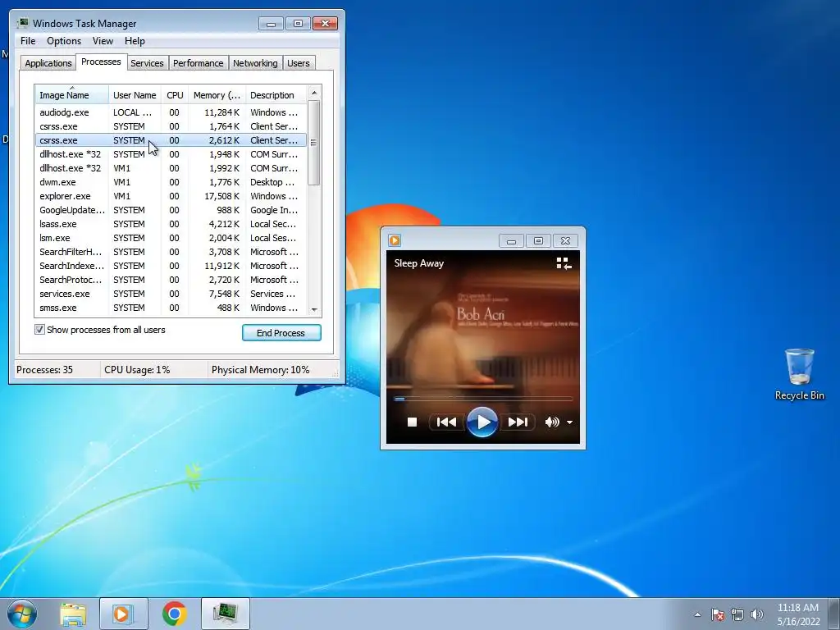Open the Options menu in Task Manager
This screenshot has width=840, height=630.
(x=64, y=41)
